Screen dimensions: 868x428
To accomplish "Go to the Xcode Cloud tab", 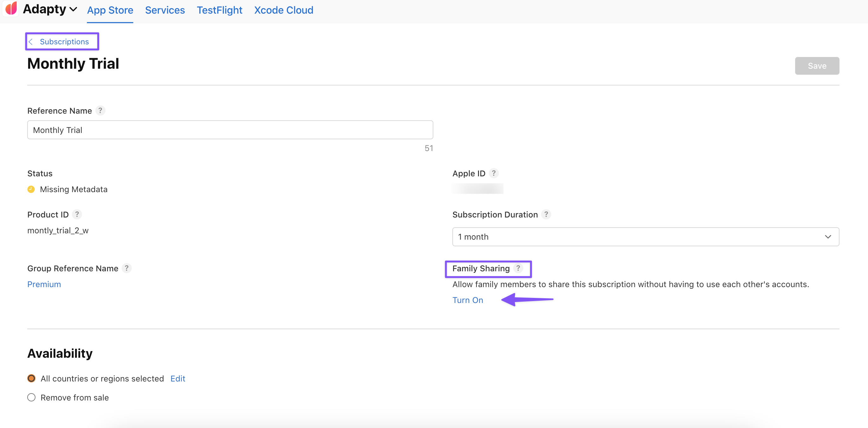I will [x=284, y=10].
